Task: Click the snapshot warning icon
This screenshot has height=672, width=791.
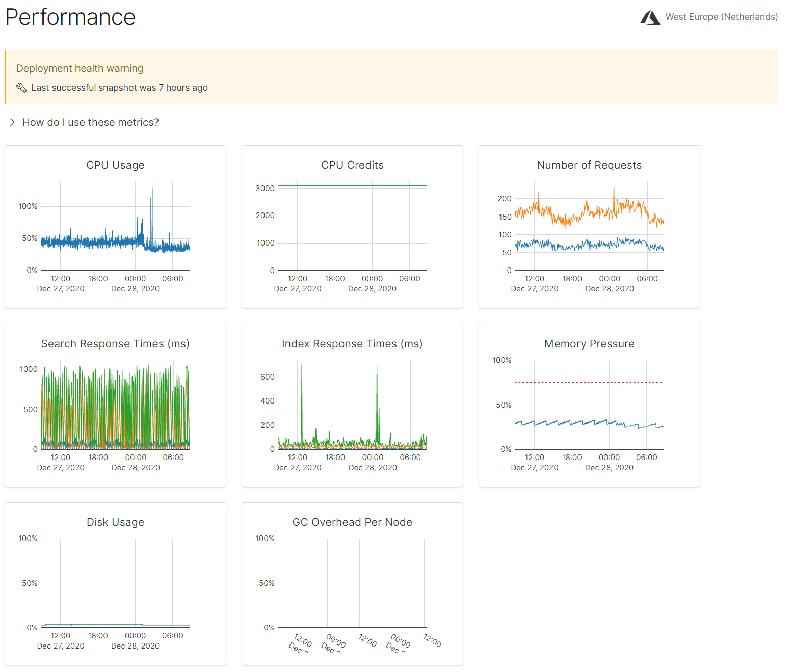Action: pyautogui.click(x=21, y=88)
